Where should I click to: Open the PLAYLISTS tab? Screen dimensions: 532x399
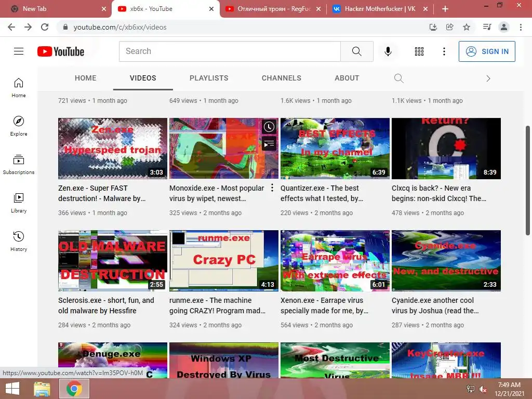coord(209,78)
